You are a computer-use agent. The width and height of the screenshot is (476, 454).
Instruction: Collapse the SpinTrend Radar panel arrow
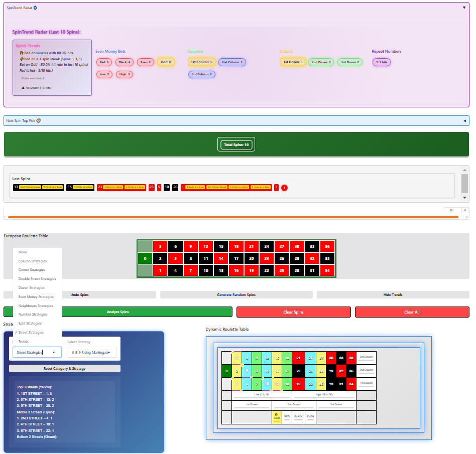click(x=464, y=8)
